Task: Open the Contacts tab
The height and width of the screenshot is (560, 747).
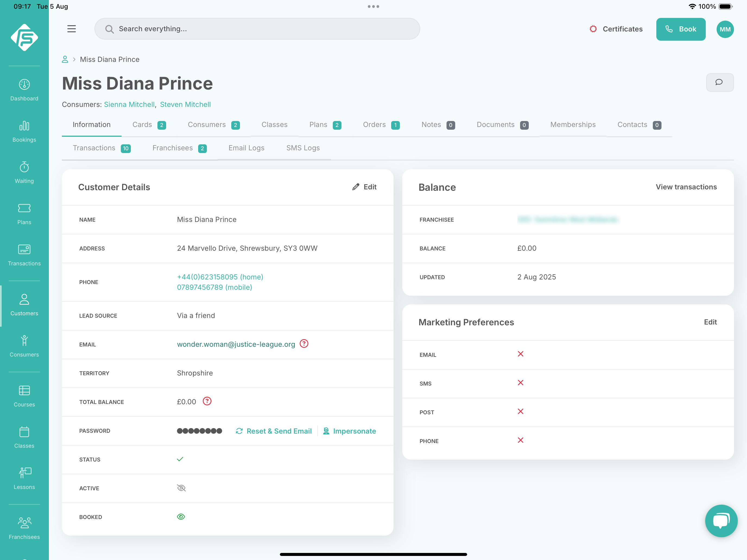Action: tap(639, 125)
